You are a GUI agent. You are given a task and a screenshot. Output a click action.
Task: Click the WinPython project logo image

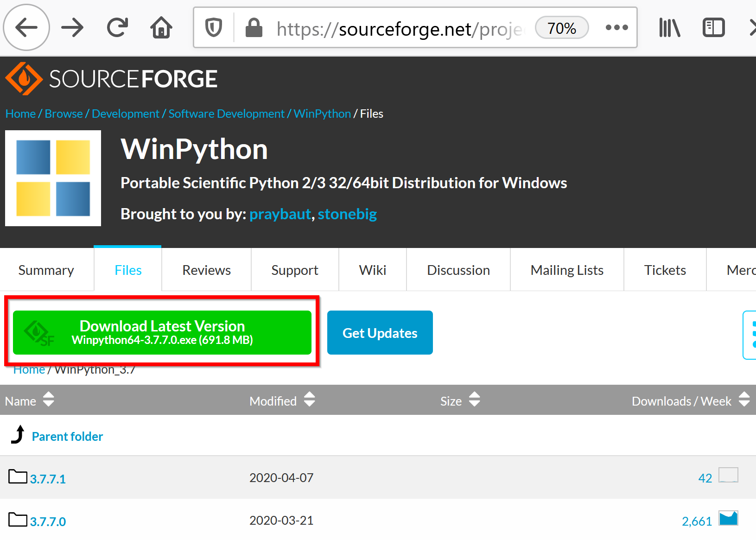tap(53, 178)
